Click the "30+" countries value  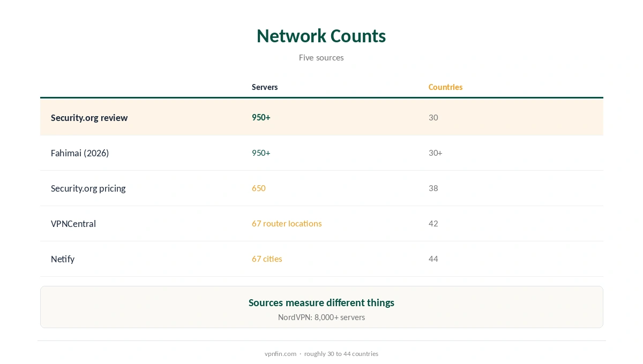pos(435,153)
